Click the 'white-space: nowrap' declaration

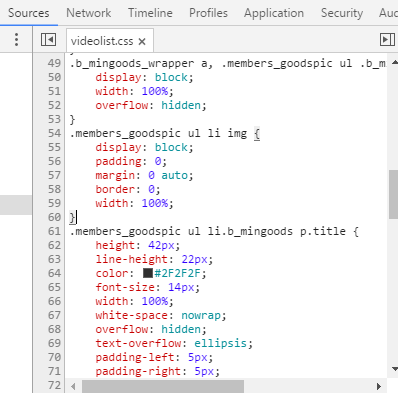(x=161, y=315)
